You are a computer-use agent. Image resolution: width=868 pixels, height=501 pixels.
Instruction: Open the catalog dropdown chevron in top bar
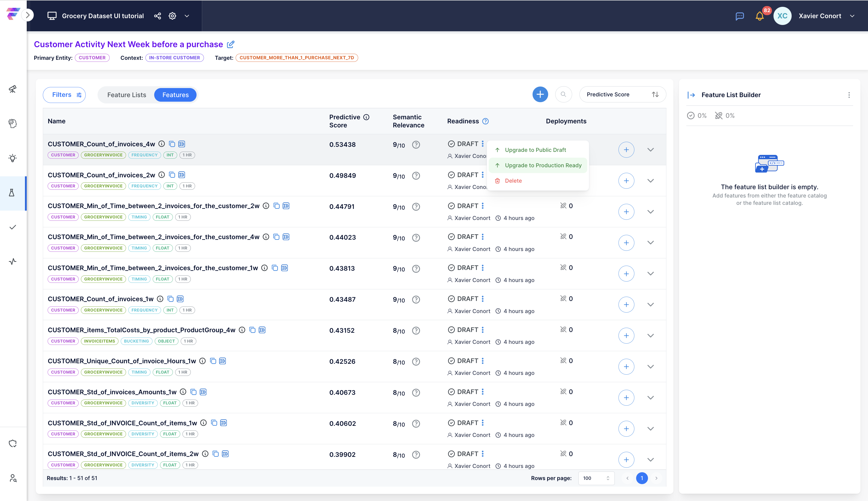pos(187,16)
